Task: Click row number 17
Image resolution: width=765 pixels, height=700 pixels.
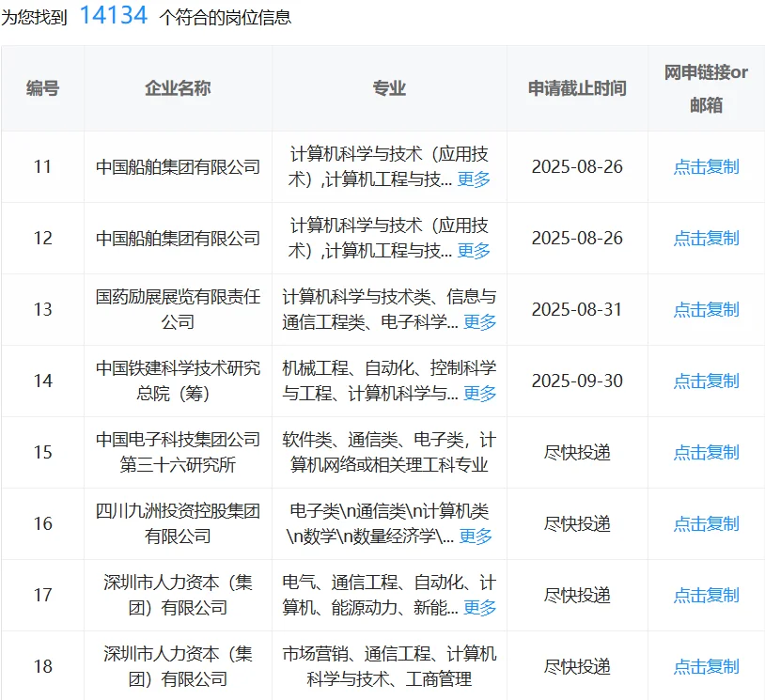Action: (x=42, y=595)
